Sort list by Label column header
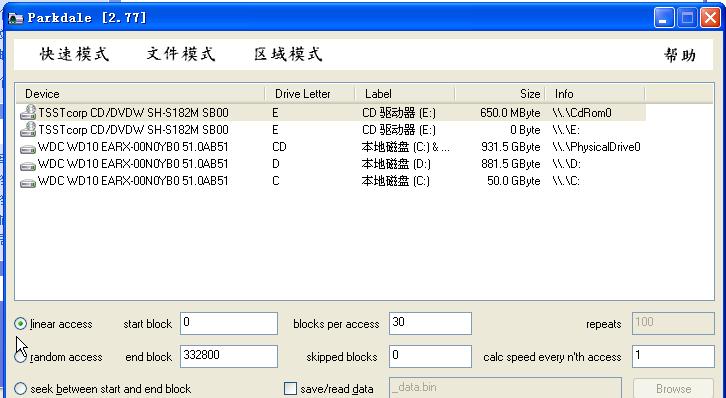The width and height of the screenshot is (726, 398). pos(405,94)
